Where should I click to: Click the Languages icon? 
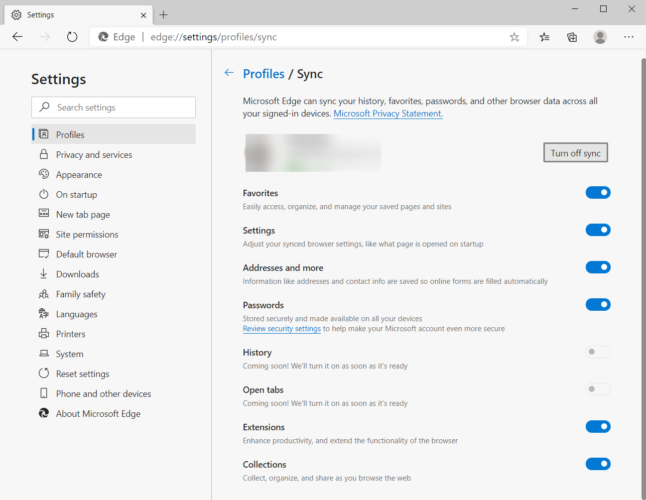pyautogui.click(x=44, y=313)
